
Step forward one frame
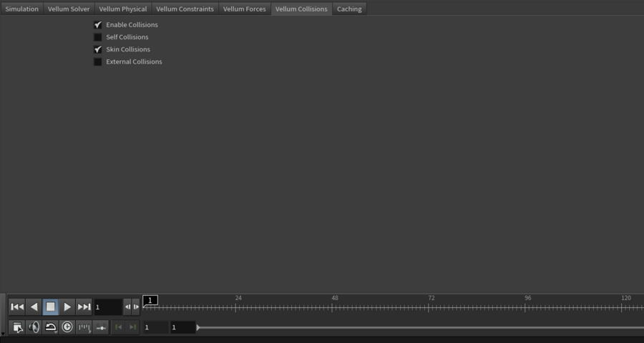pyautogui.click(x=136, y=307)
